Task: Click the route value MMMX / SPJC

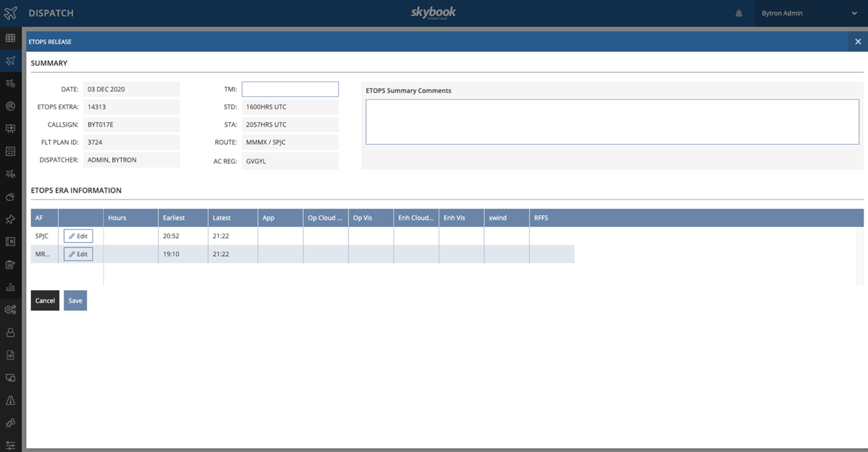Action: [x=290, y=142]
